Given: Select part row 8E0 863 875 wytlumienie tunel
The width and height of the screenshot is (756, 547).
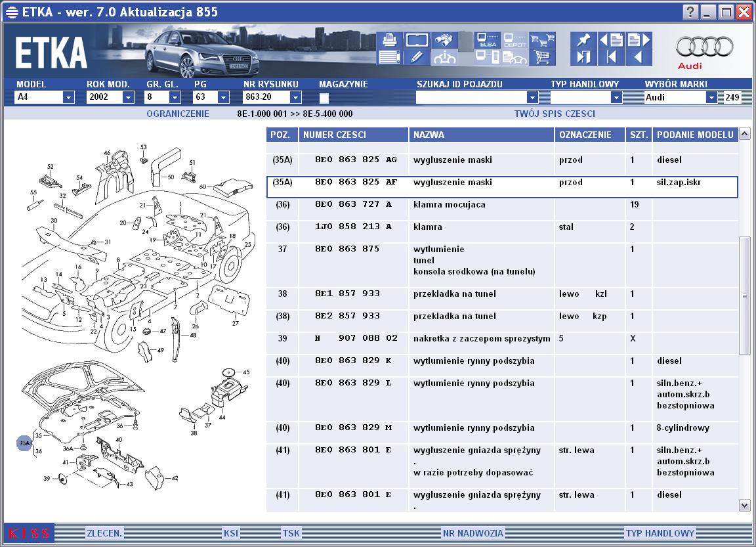Looking at the screenshot, I should coord(502,261).
